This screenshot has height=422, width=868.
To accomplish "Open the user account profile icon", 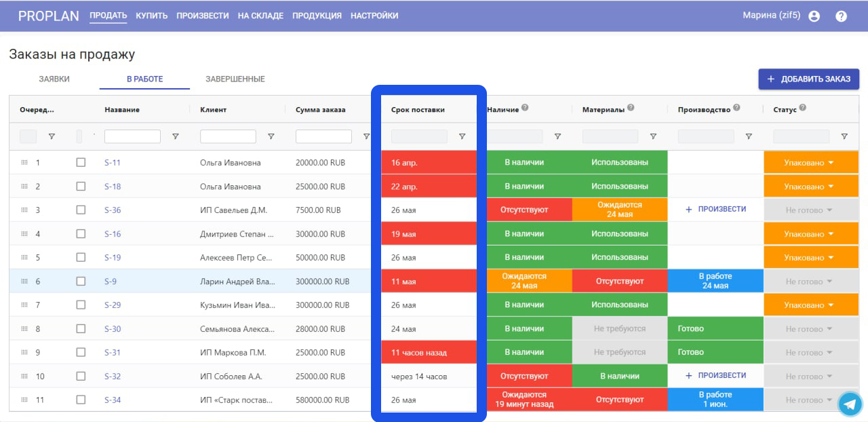I will tap(814, 16).
